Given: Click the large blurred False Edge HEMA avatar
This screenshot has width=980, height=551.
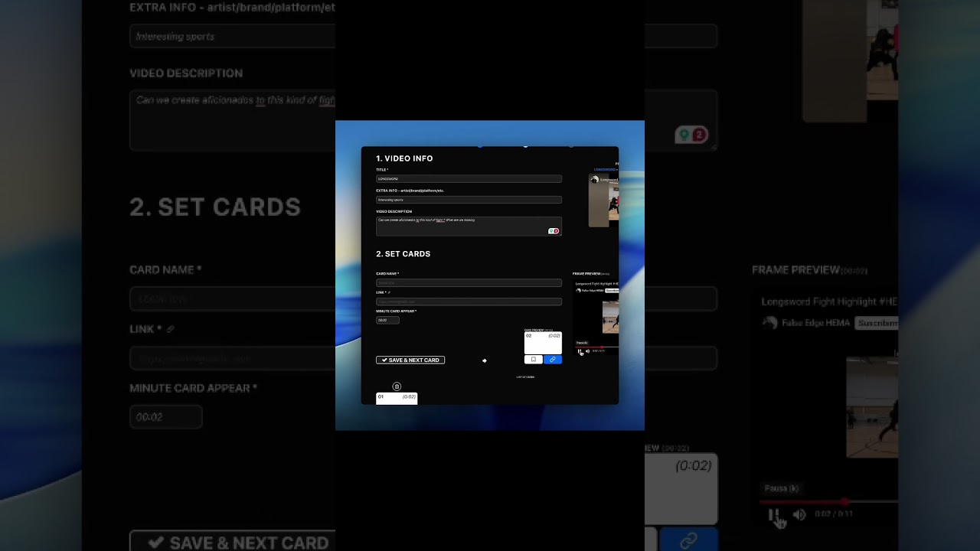Looking at the screenshot, I should point(770,323).
